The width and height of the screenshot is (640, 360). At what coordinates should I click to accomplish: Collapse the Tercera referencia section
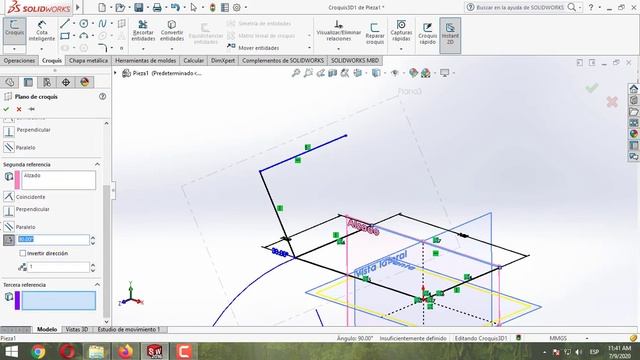pyautogui.click(x=98, y=284)
